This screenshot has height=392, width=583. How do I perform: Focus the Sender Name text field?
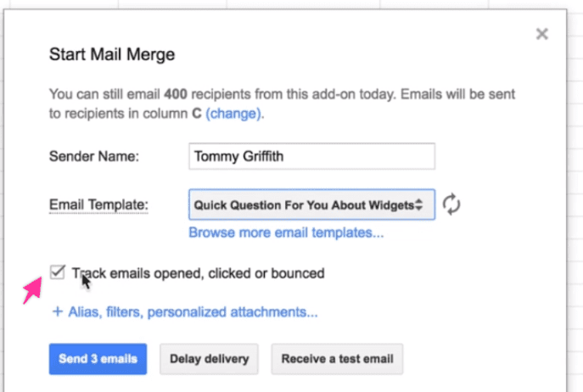click(x=311, y=156)
